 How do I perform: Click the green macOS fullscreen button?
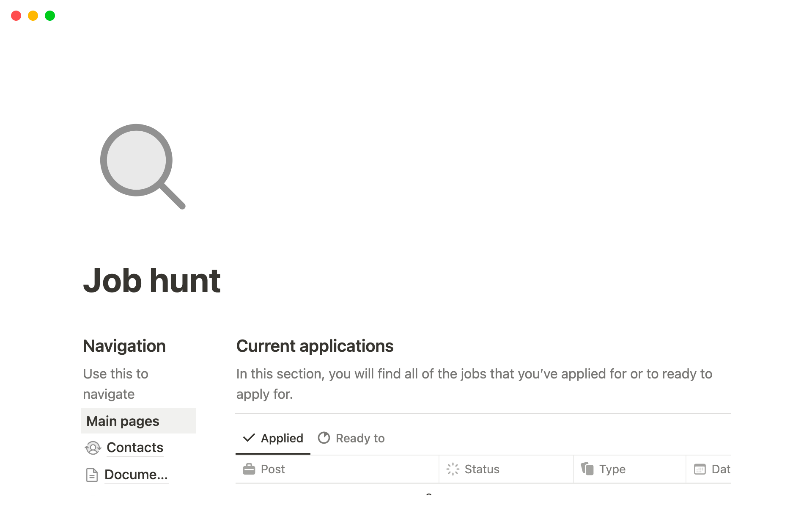pyautogui.click(x=50, y=16)
